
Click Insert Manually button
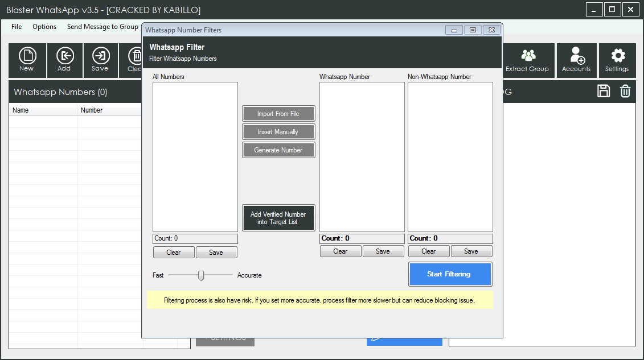pyautogui.click(x=278, y=132)
